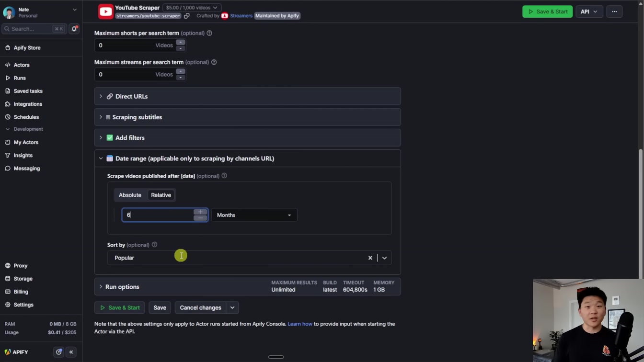This screenshot has height=362, width=644.
Task: Open the dropdown arrow beside Cancel changes
Action: point(232,308)
